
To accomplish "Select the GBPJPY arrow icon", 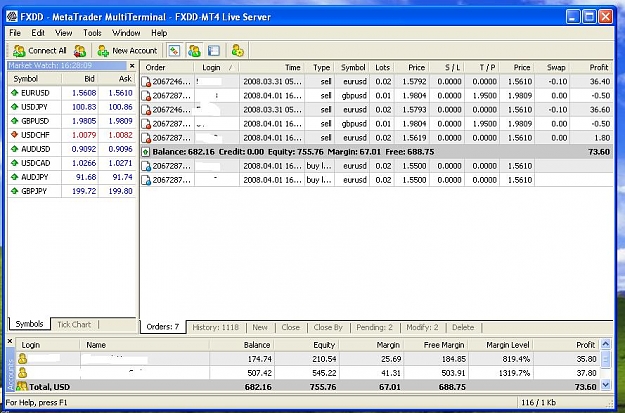I will (15, 191).
